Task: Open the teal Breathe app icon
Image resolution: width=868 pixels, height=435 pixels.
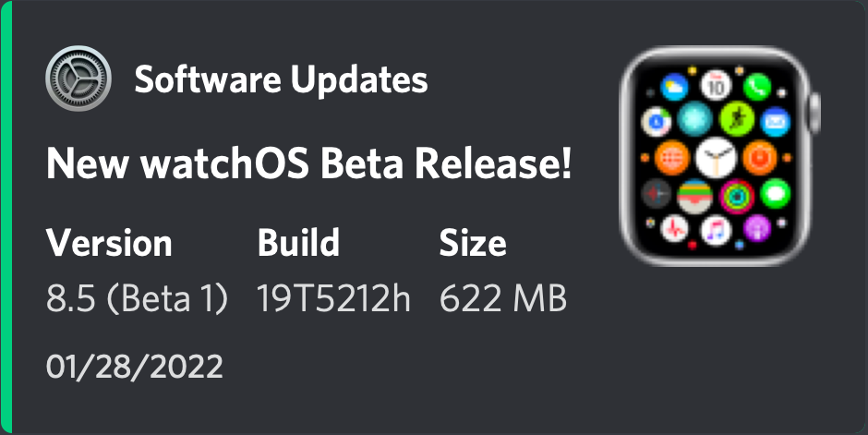Action: (x=694, y=119)
